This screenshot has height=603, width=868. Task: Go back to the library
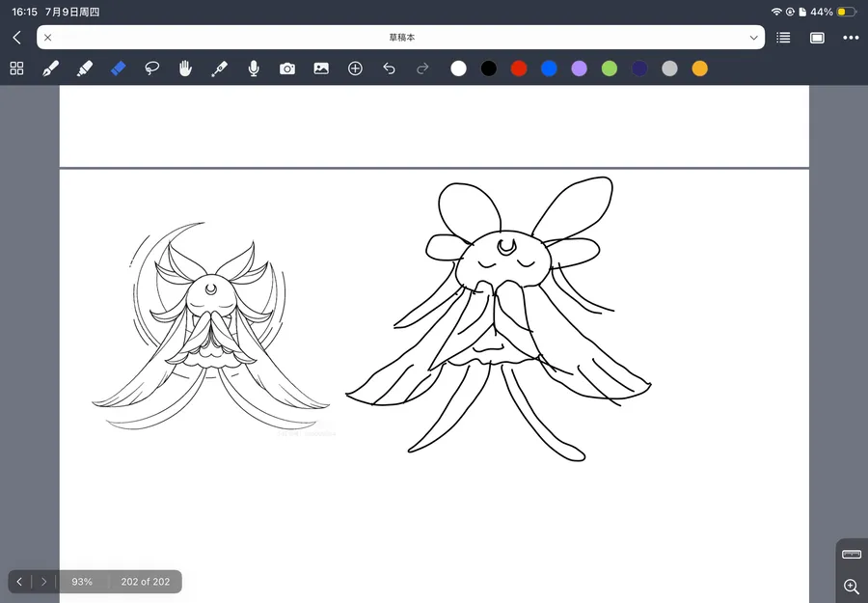[x=16, y=38]
